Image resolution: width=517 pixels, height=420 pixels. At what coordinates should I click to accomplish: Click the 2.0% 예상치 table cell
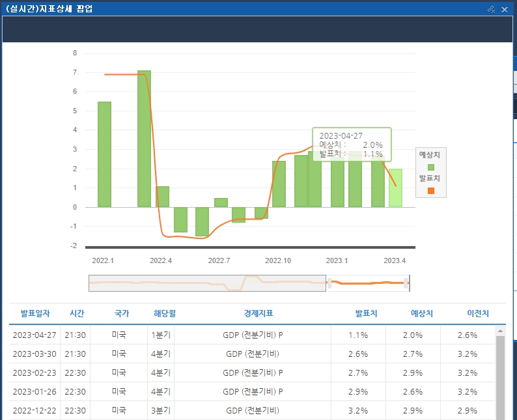pos(413,335)
